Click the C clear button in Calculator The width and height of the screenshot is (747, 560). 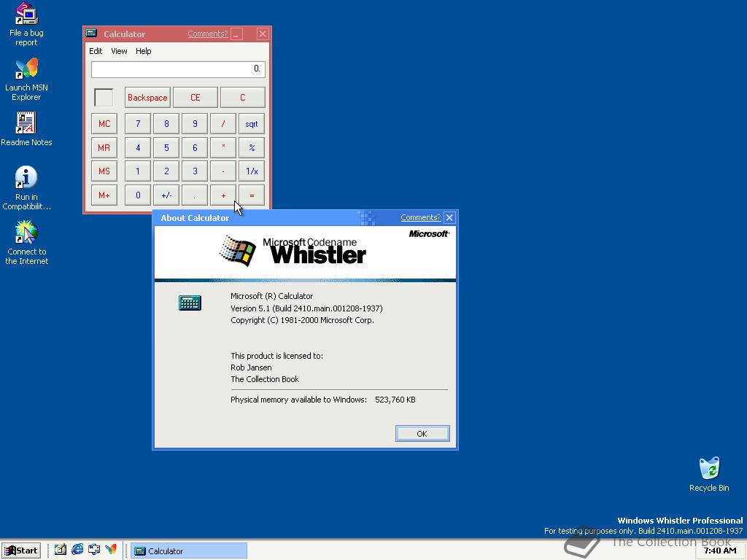tap(242, 98)
